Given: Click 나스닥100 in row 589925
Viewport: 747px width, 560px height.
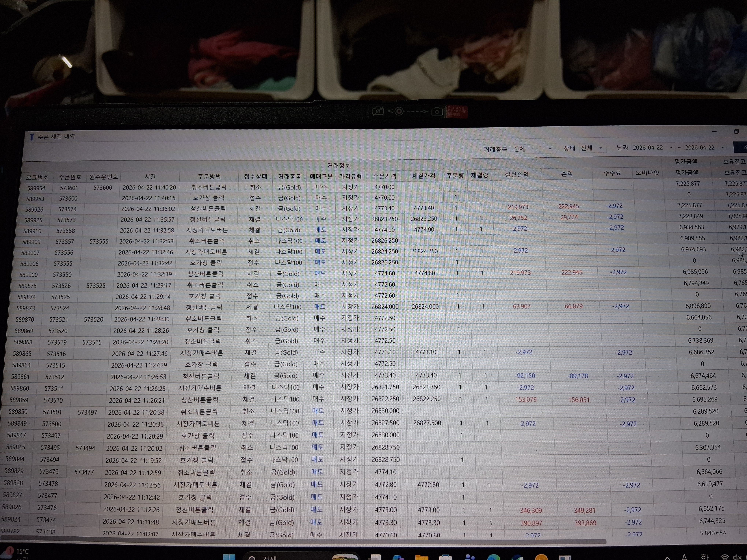Looking at the screenshot, I should coord(289,219).
